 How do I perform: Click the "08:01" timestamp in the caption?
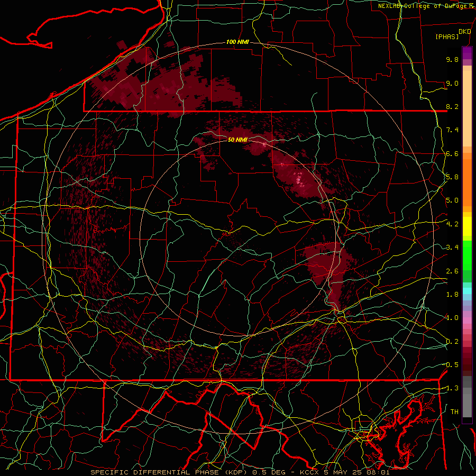pyautogui.click(x=378, y=472)
